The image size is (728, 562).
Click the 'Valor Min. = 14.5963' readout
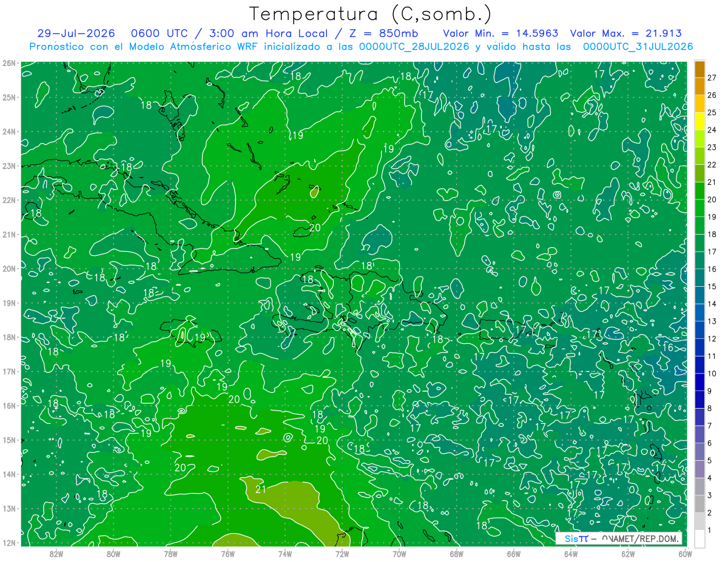(x=500, y=33)
